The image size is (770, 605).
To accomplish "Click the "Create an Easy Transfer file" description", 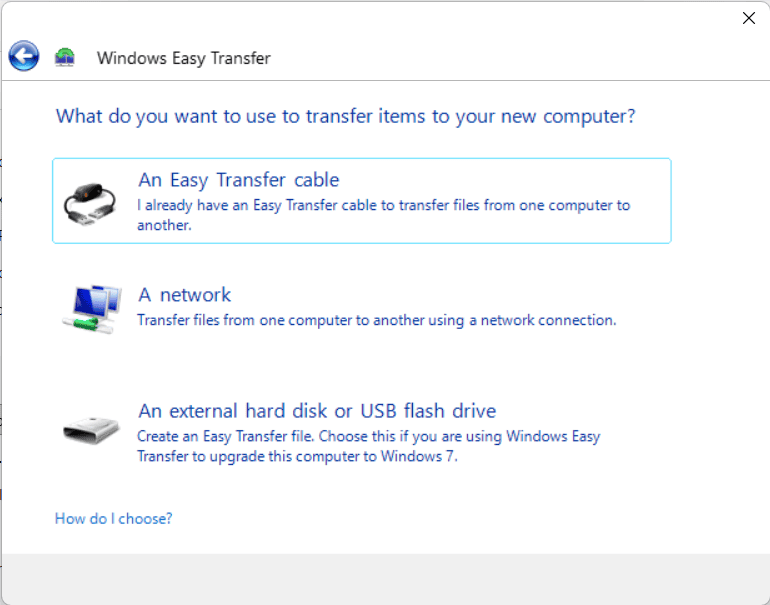I will pos(368,446).
